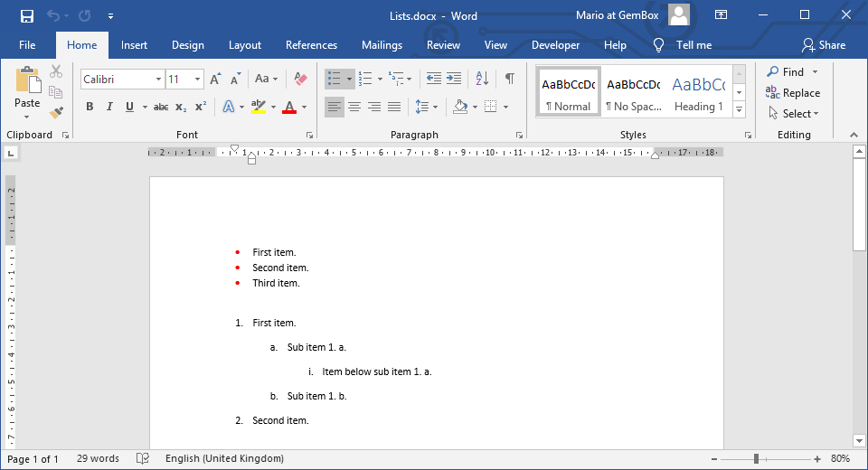Expand the Styles gallery more arrow
The height and width of the screenshot is (470, 868).
click(x=739, y=109)
